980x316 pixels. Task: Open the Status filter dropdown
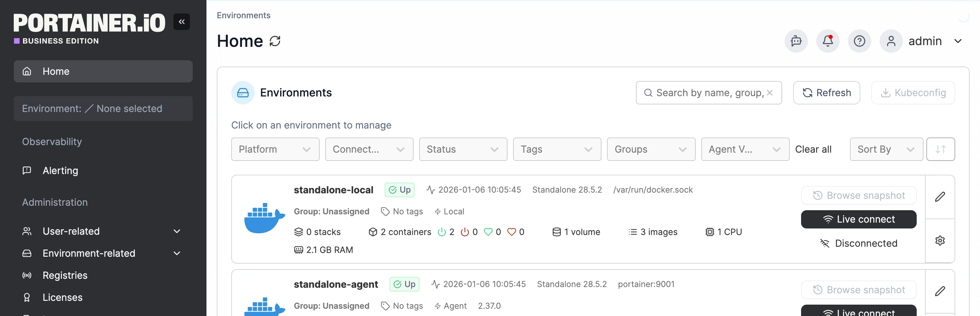click(463, 149)
